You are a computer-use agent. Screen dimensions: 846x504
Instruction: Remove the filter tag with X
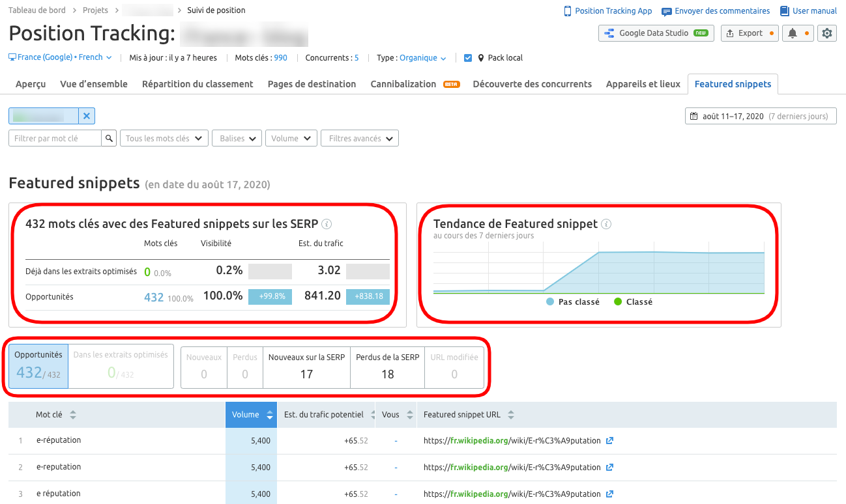pos(87,116)
